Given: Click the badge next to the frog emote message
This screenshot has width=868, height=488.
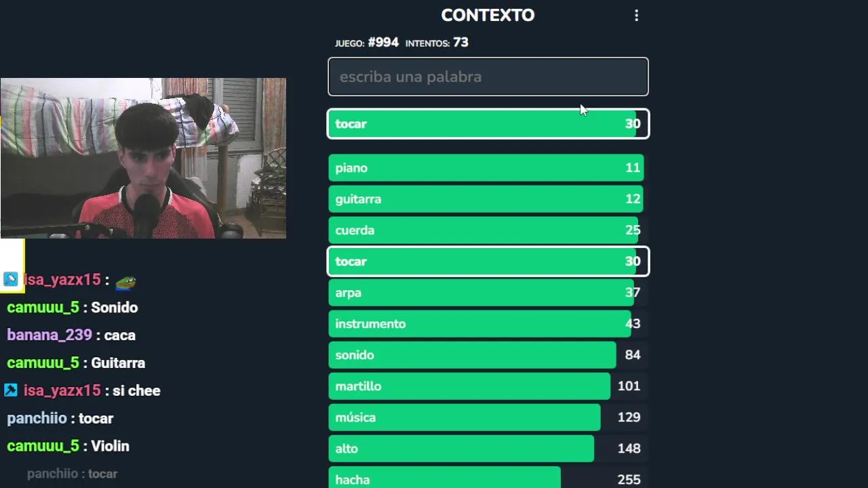Looking at the screenshot, I should (11, 279).
